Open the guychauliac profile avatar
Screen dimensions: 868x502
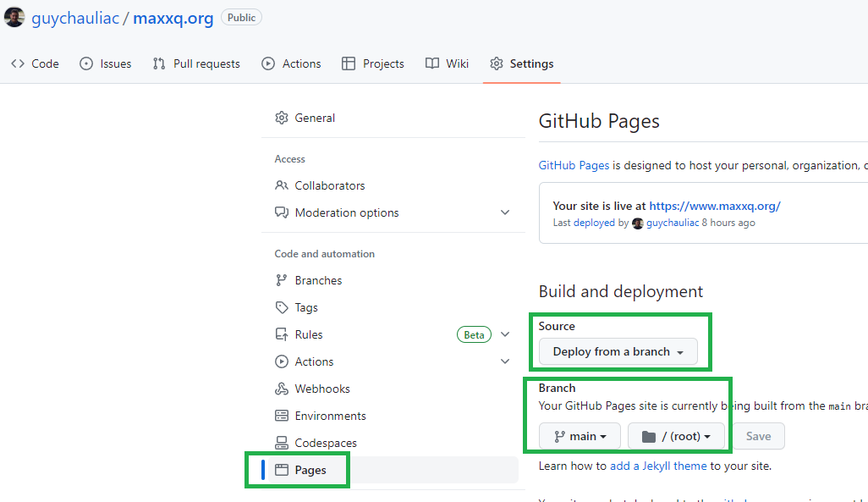pos(14,17)
